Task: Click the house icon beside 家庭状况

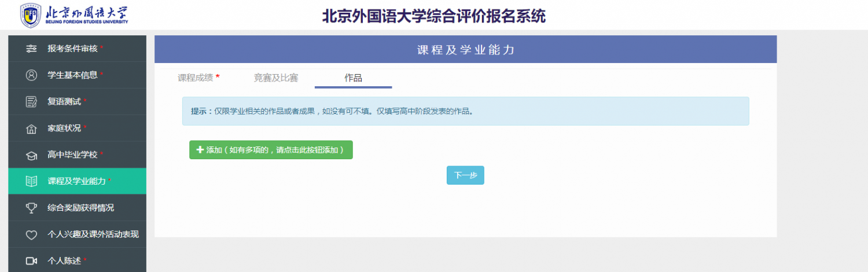Action: pyautogui.click(x=32, y=128)
